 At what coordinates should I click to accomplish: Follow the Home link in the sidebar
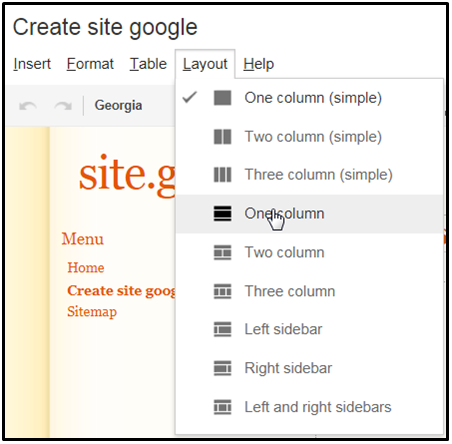coord(86,268)
